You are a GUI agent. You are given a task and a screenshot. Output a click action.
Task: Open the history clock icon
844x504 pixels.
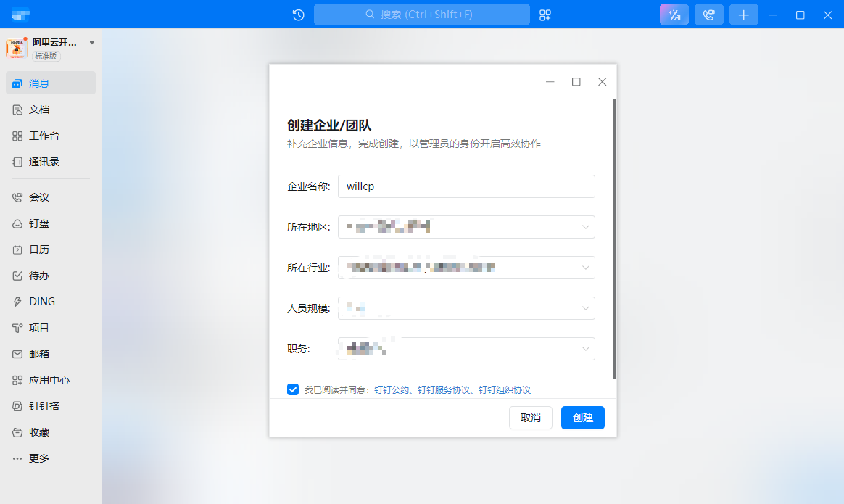[299, 15]
